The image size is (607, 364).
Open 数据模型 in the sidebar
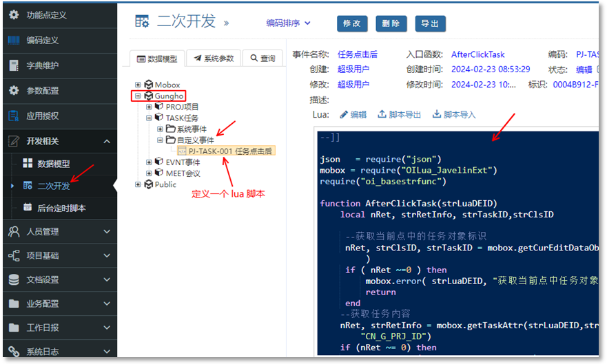53,164
